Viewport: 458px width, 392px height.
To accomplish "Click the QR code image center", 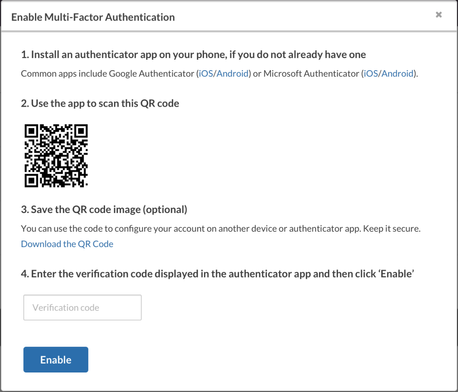I will tap(56, 156).
